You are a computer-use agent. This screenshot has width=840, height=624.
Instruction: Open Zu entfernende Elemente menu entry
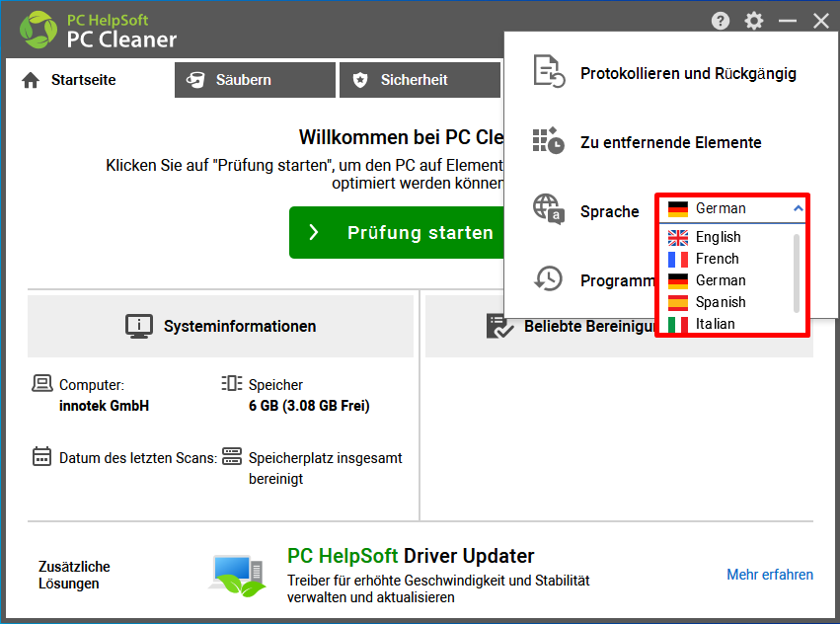[648, 142]
